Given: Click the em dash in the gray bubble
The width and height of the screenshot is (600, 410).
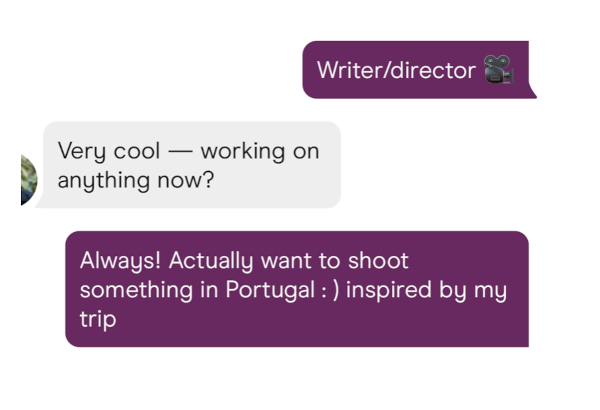Looking at the screenshot, I should coord(178,152).
